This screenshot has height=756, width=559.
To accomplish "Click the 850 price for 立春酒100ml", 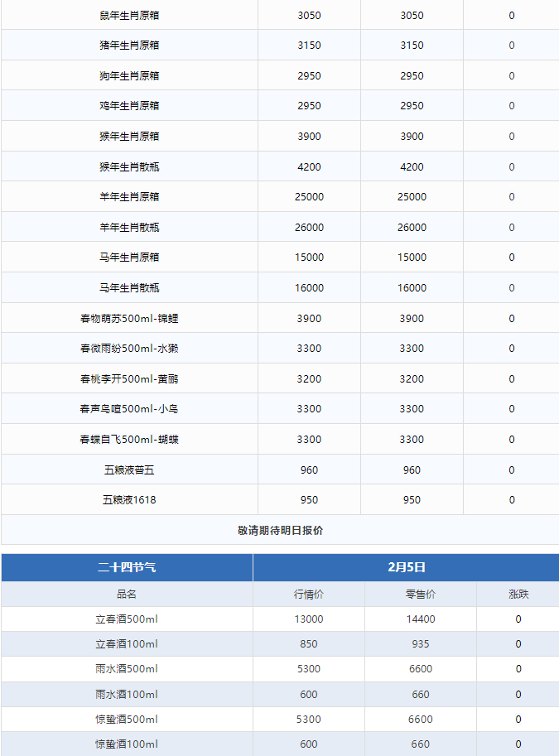I will point(309,644).
